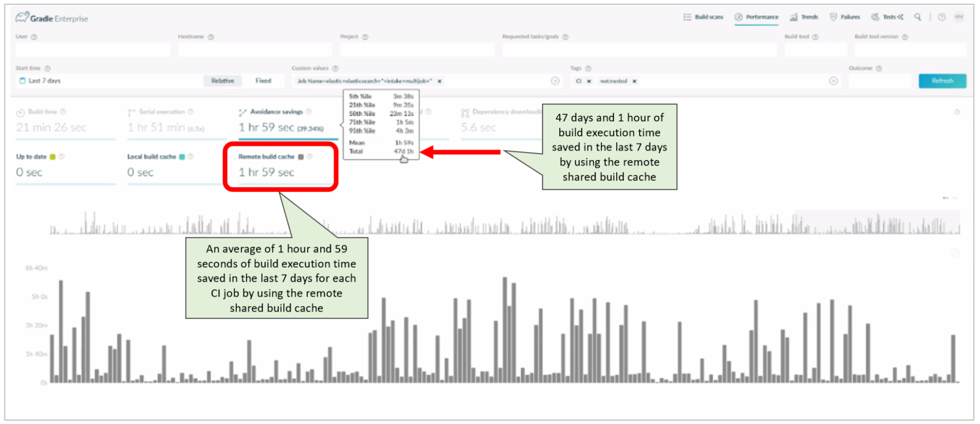Remove the Job Name custom value chip

point(439,81)
